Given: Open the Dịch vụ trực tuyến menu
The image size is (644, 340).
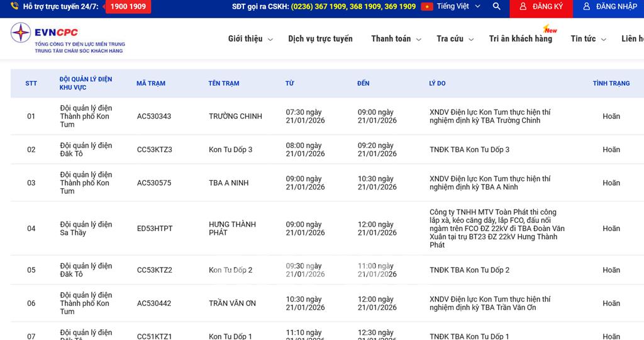Looking at the screenshot, I should point(320,38).
